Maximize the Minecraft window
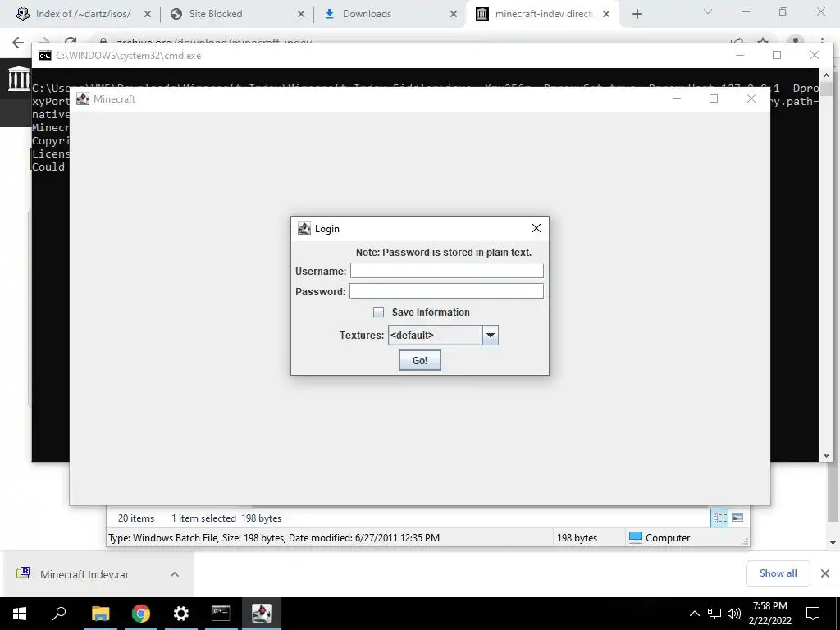The width and height of the screenshot is (840, 630). (x=714, y=98)
